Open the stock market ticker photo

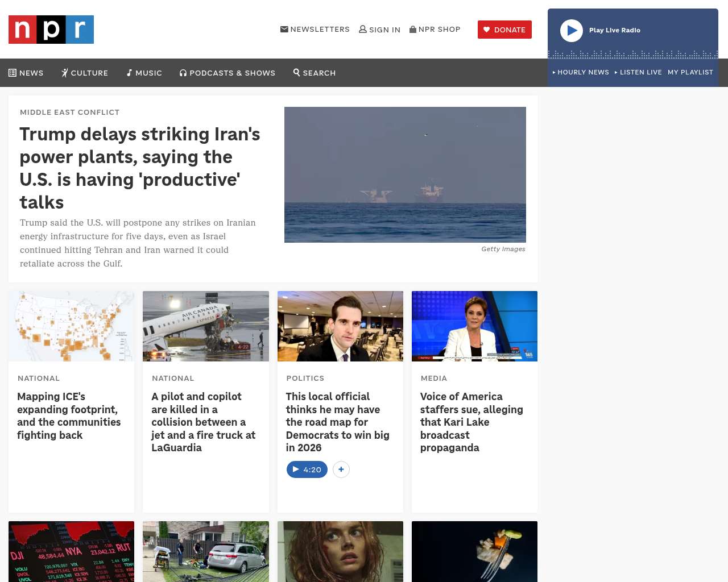[72, 551]
